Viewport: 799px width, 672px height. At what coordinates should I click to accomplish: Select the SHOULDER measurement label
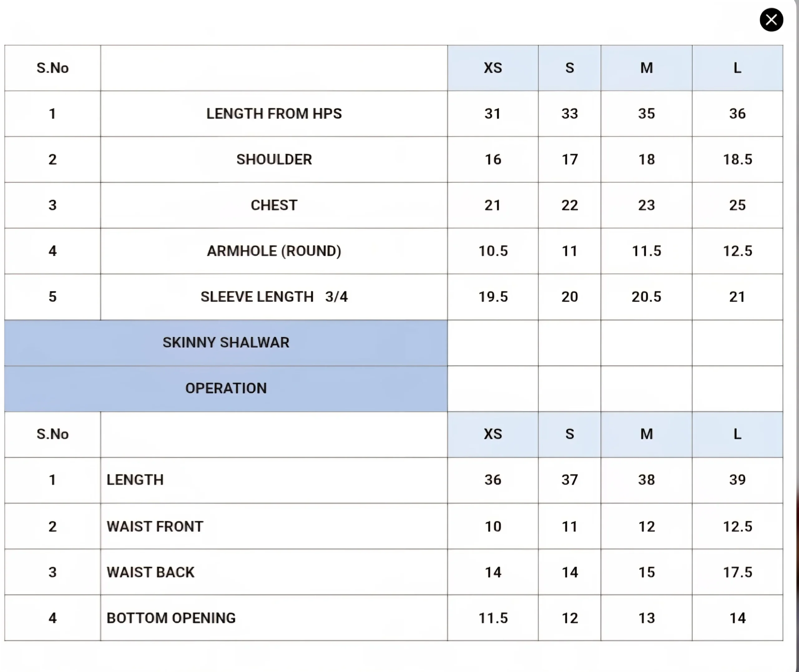[x=274, y=159]
